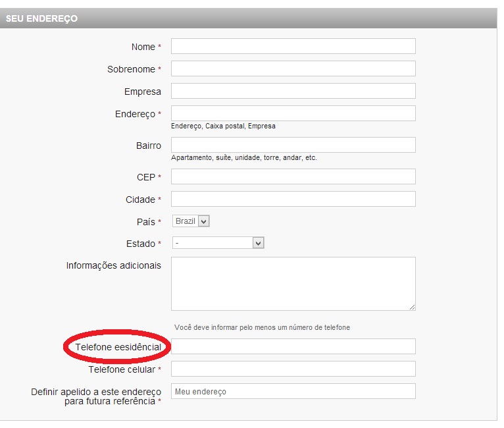
Task: Open the País dropdown showing Brazil
Action: click(191, 221)
